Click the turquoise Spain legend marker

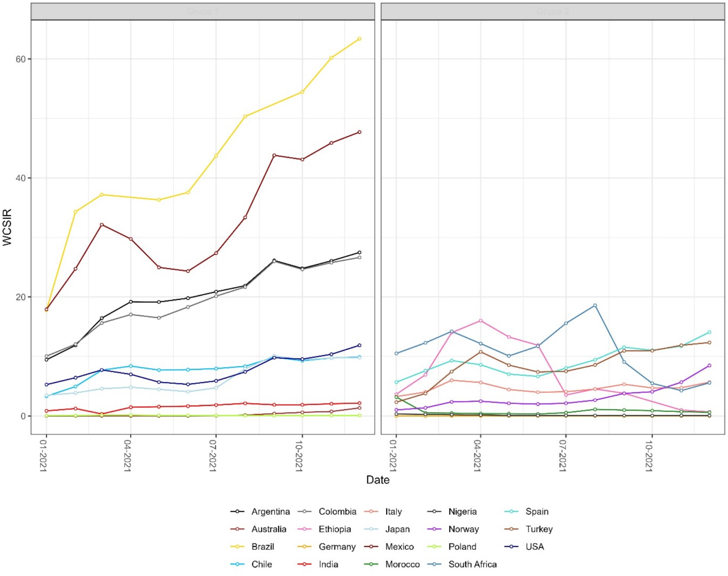[512, 512]
